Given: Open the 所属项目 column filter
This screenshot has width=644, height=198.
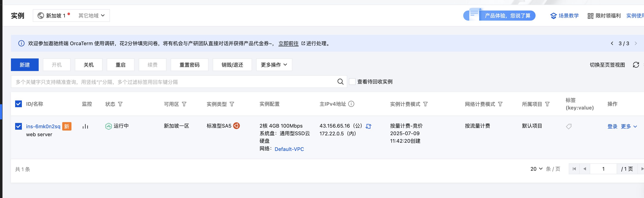Looking at the screenshot, I should (548, 104).
